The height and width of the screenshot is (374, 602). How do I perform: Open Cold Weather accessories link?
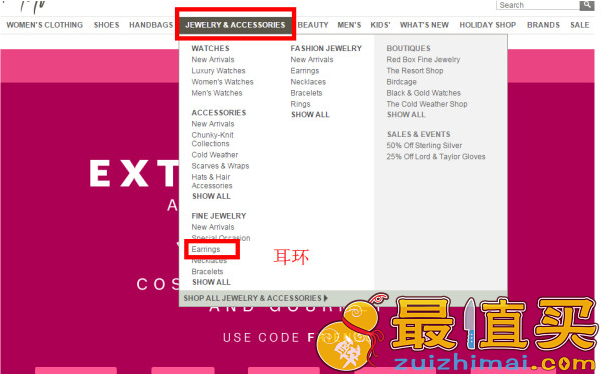tap(215, 155)
